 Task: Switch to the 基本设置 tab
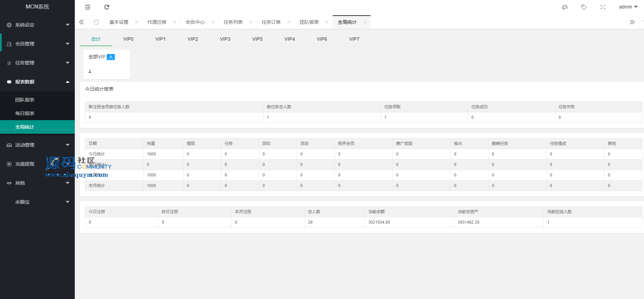[119, 22]
